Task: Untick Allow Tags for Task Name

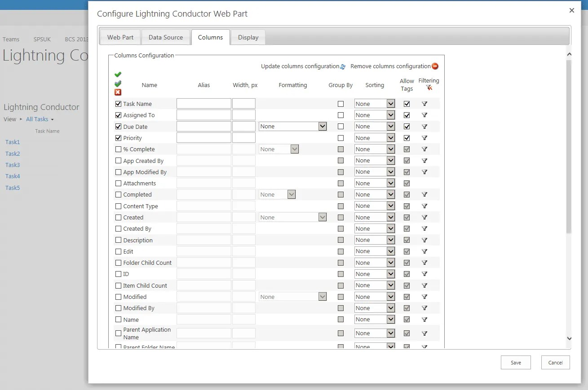Action: click(x=407, y=104)
